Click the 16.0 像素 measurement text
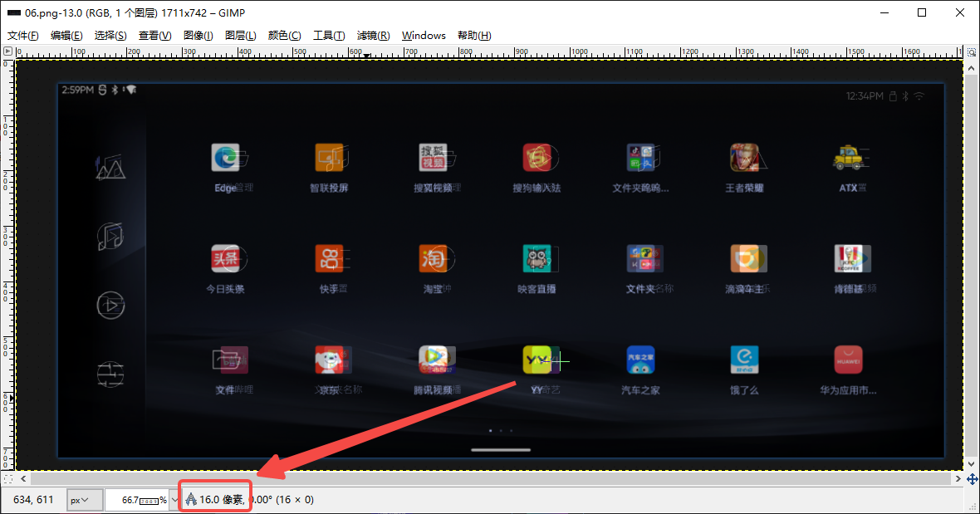 click(221, 500)
